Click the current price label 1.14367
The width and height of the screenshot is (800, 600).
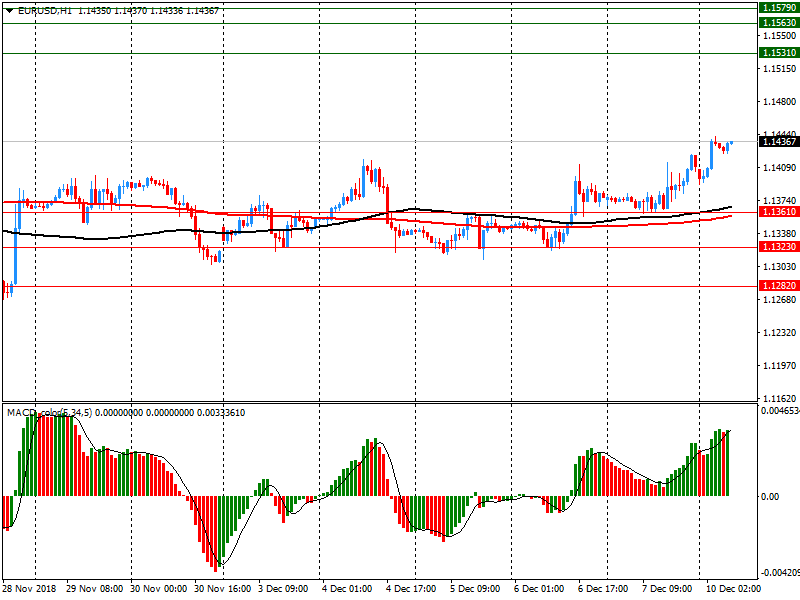(778, 142)
